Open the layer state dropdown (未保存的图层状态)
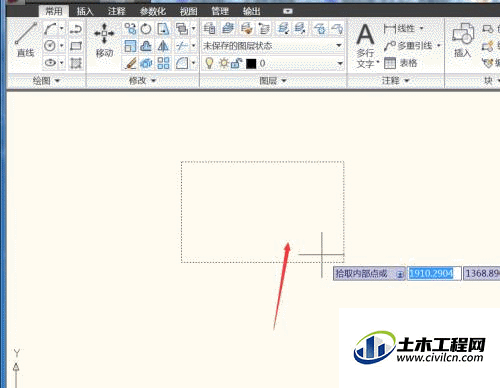Image resolution: width=500 pixels, height=388 pixels. [339, 46]
